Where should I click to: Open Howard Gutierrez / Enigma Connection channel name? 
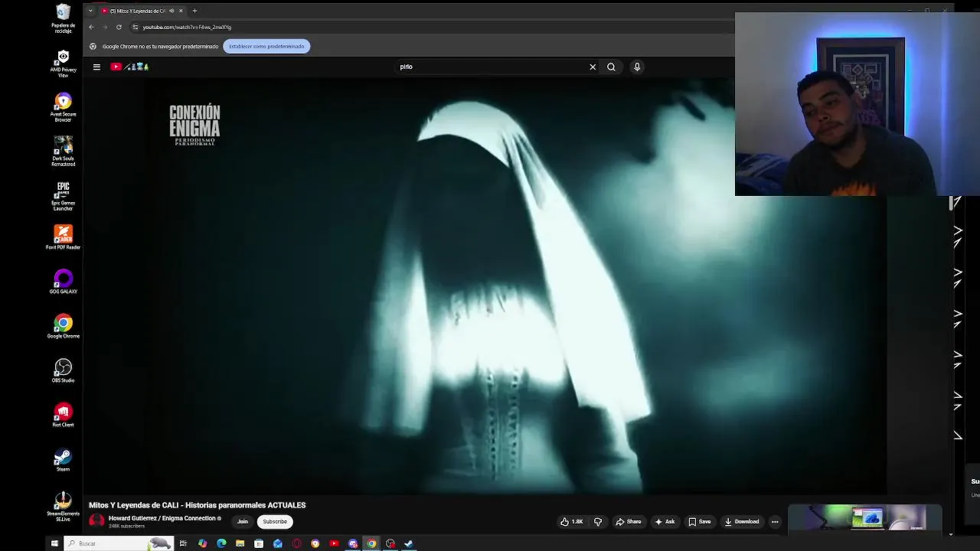click(x=162, y=518)
